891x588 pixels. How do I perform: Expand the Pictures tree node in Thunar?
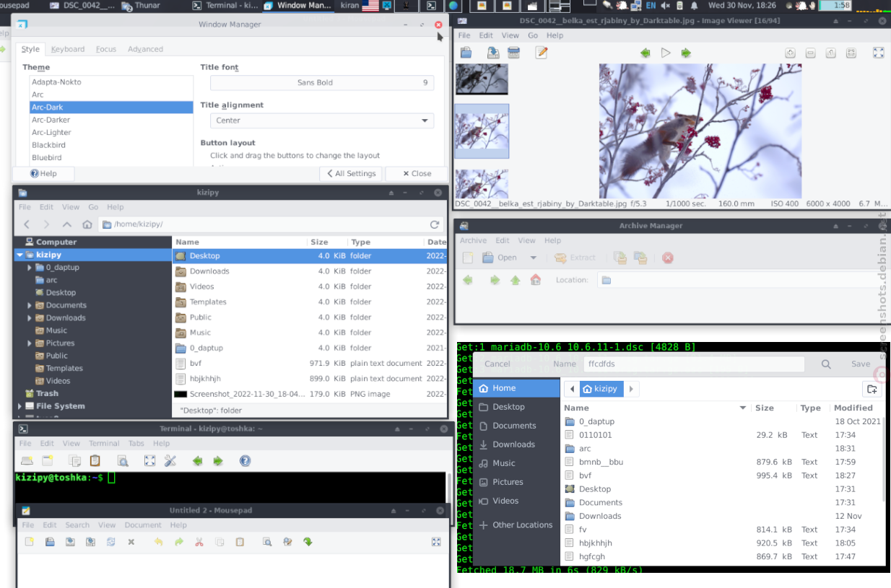pos(30,343)
